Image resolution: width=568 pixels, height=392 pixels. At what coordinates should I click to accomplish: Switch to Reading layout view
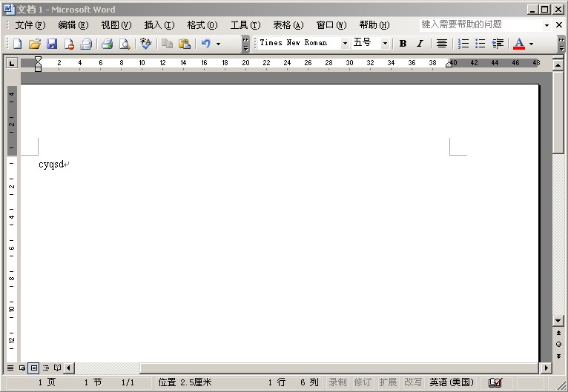pos(57,368)
